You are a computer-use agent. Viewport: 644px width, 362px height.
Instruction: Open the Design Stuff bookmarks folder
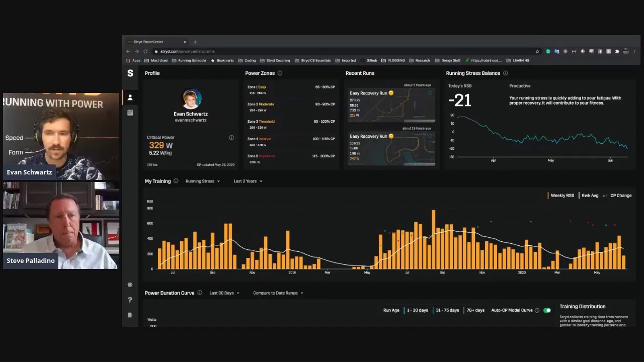pos(448,60)
